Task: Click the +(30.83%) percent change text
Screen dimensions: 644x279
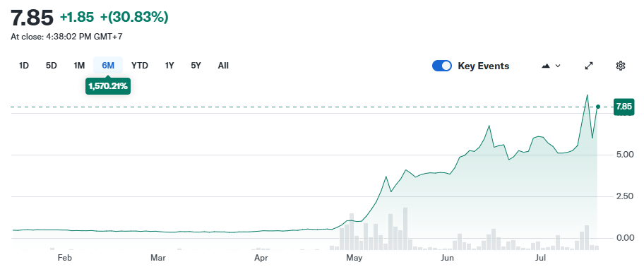Action: click(134, 17)
